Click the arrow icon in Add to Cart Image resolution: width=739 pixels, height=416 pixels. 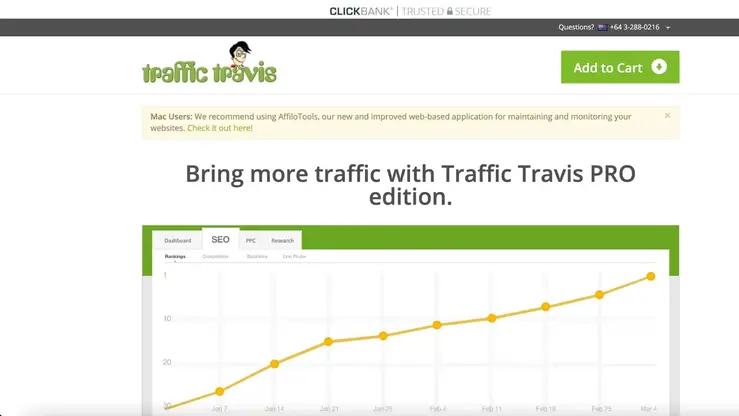click(x=658, y=67)
